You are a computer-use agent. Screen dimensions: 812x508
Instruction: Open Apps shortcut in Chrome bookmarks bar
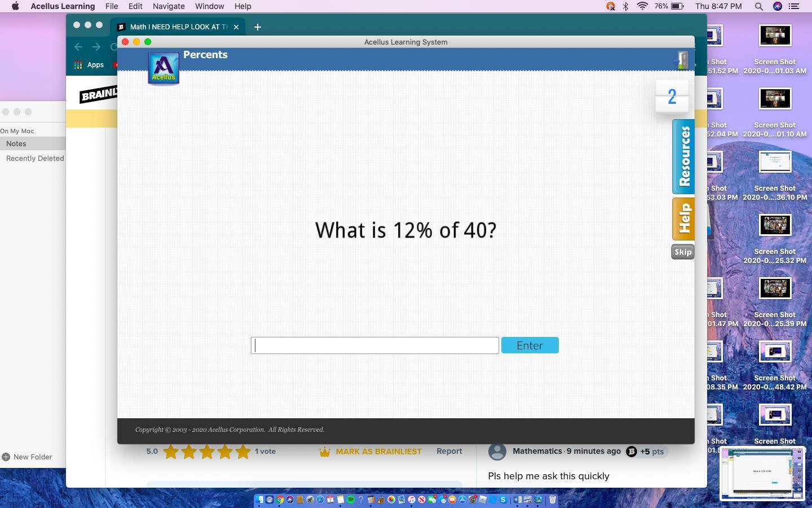pos(90,65)
